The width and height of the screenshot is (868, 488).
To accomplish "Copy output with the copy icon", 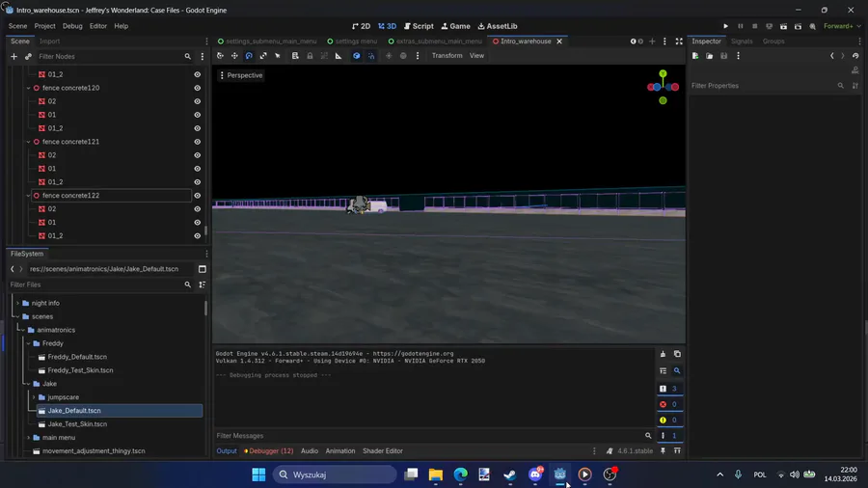I will point(677,354).
